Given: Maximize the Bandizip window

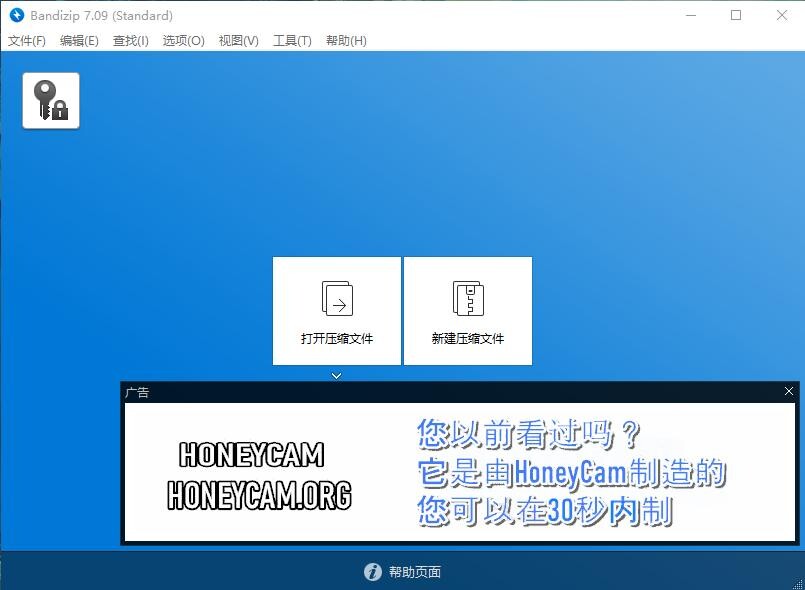Looking at the screenshot, I should [x=736, y=15].
